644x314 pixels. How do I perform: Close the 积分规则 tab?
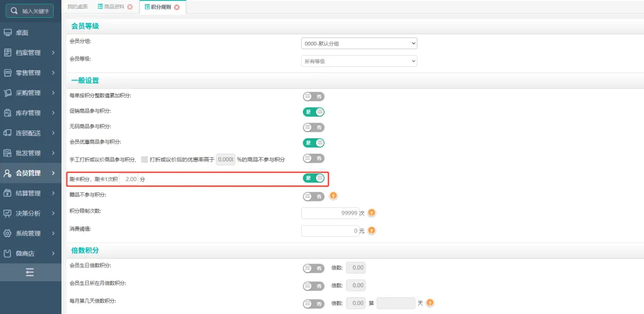point(177,7)
